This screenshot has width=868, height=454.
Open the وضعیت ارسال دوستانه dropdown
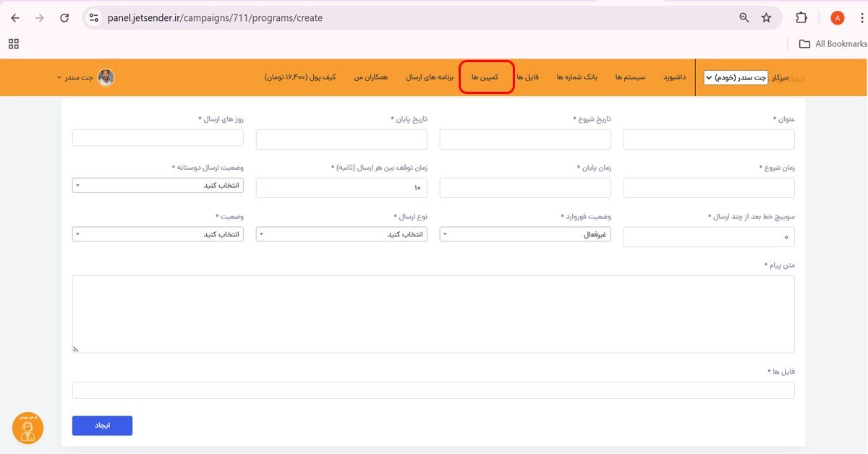point(158,186)
